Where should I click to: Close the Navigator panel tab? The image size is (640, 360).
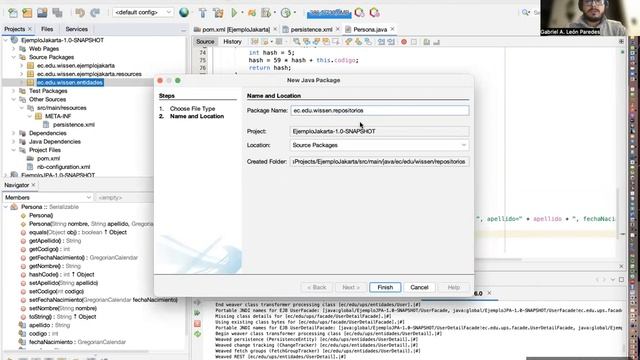33,185
